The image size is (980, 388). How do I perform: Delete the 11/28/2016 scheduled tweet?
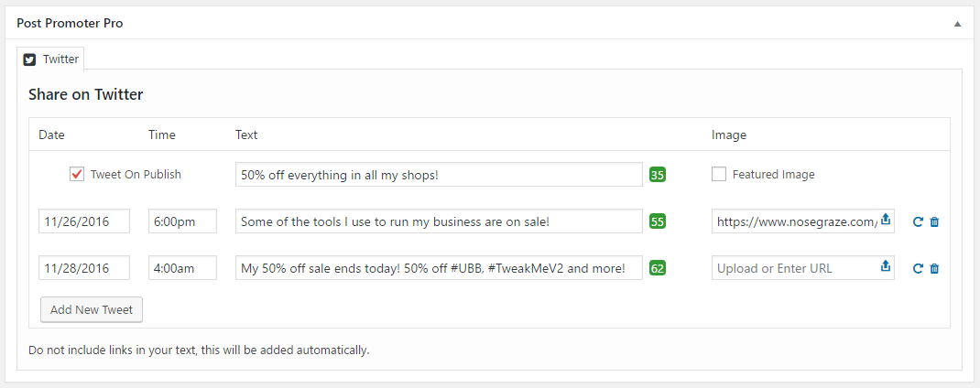pyautogui.click(x=934, y=268)
